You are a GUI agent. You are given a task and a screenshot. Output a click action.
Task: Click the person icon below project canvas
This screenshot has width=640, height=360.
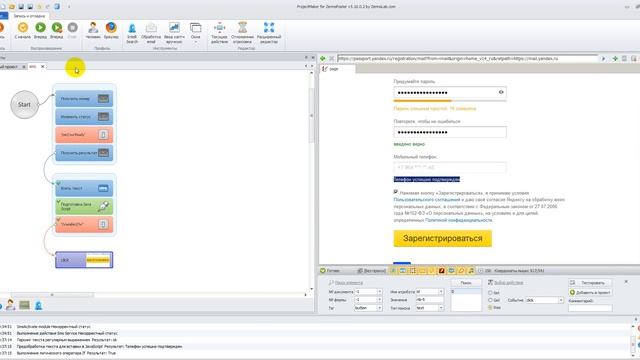pyautogui.click(x=11, y=305)
